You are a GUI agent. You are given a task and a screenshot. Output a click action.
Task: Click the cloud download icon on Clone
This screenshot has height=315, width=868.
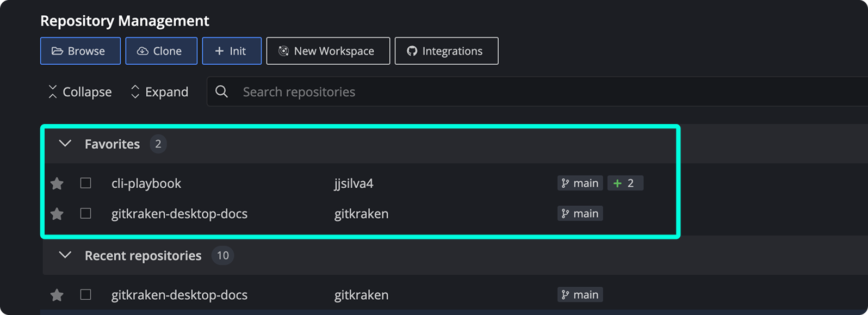click(142, 51)
